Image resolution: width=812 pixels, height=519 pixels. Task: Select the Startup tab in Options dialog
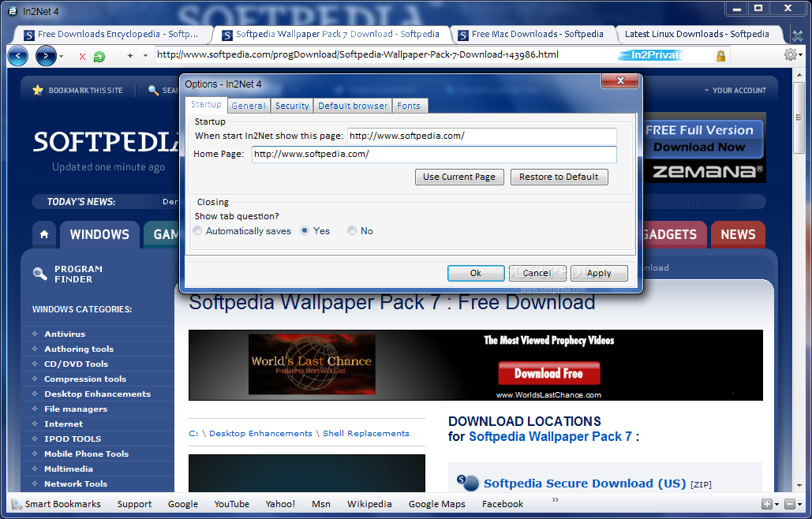[206, 105]
